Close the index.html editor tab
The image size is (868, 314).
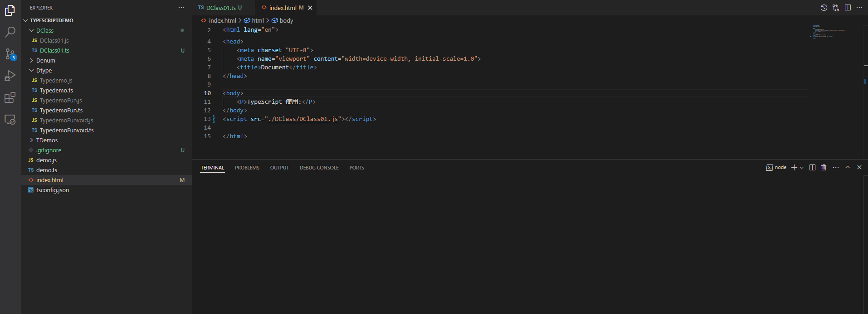point(310,8)
